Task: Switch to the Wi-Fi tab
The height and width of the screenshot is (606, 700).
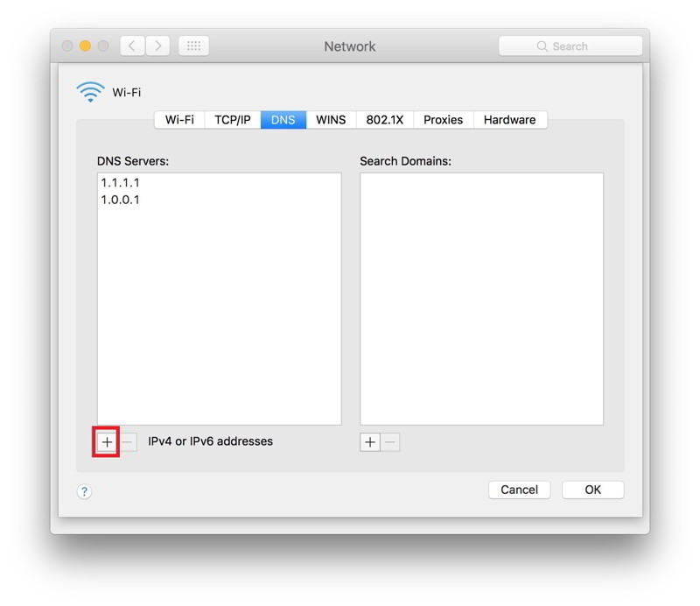Action: point(179,120)
